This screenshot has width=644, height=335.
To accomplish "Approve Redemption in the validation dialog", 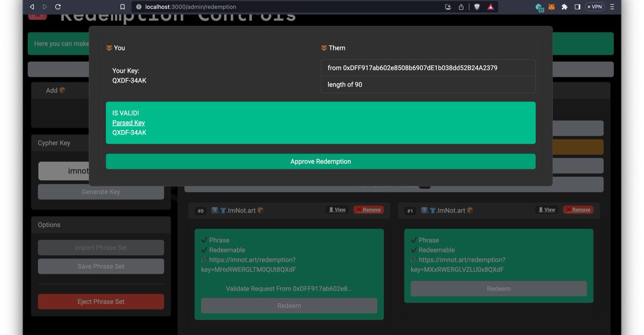I will [x=320, y=161].
